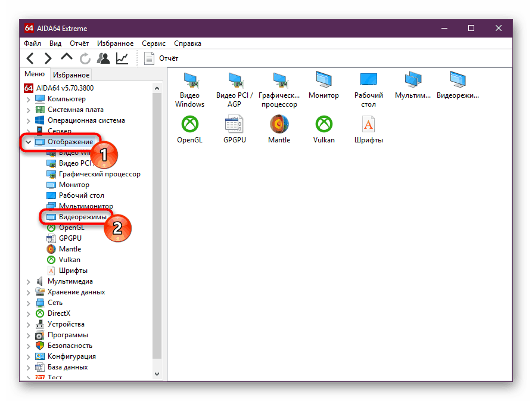The height and width of the screenshot is (401, 532).
Task: Open the Избранное menu in menu bar
Action: tap(116, 43)
